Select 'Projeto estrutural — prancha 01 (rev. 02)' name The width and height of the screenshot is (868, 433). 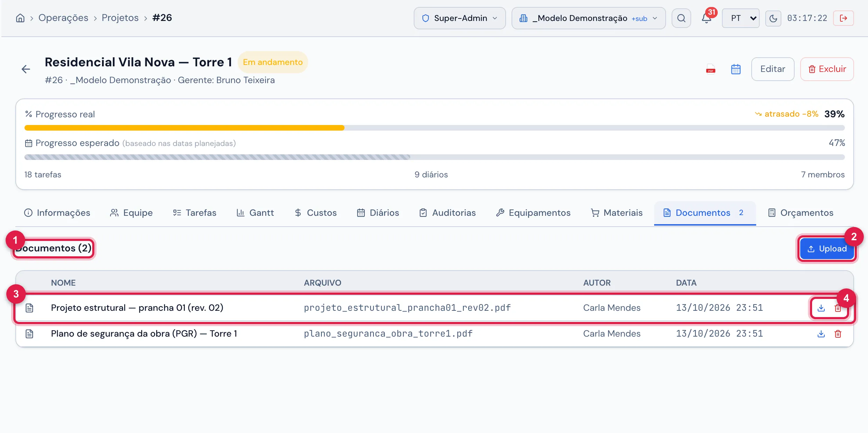[137, 308]
